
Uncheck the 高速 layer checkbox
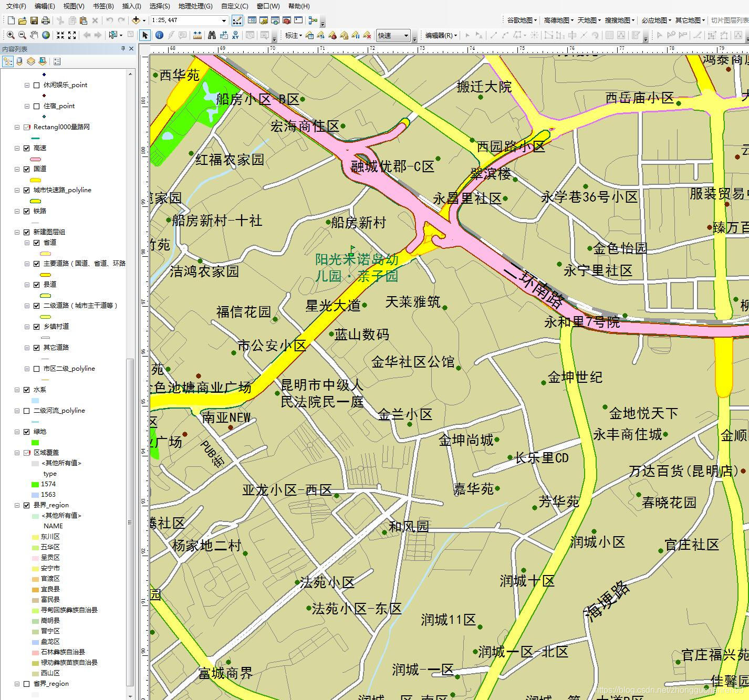click(27, 148)
